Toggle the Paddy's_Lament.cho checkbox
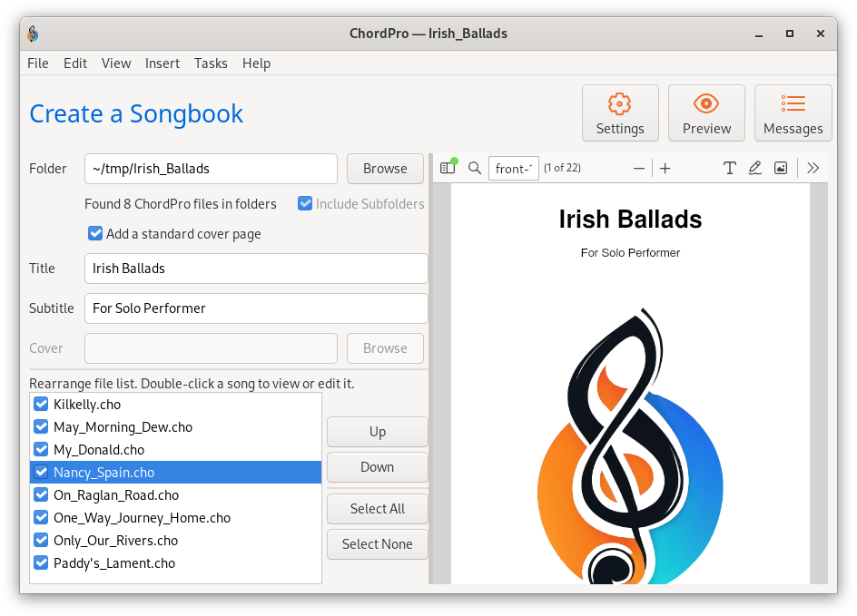Screen dimensions: 857x616 pyautogui.click(x=41, y=563)
